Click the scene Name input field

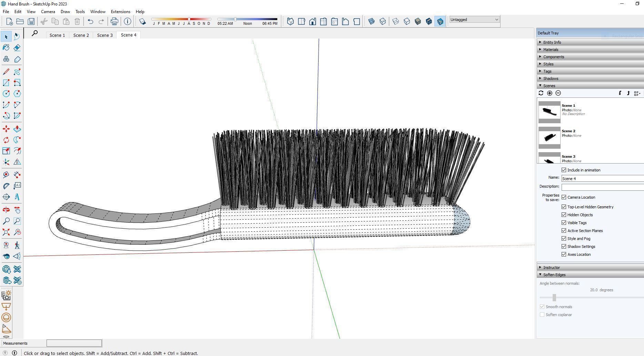(603, 179)
